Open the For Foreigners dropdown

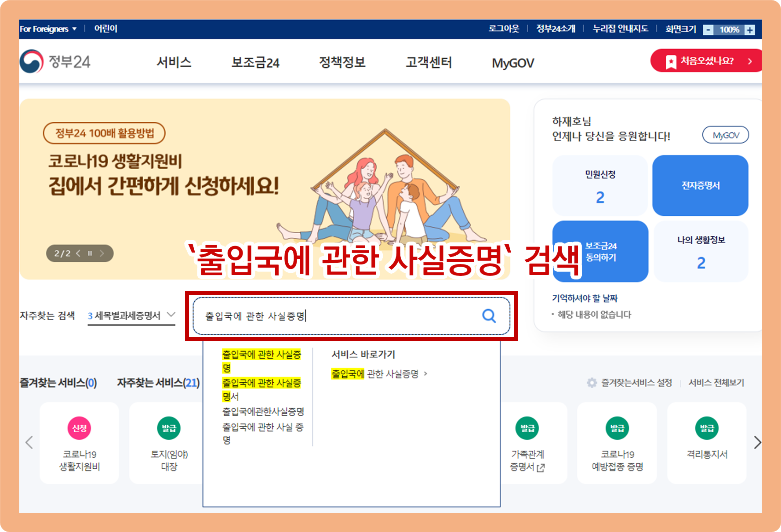(x=48, y=29)
